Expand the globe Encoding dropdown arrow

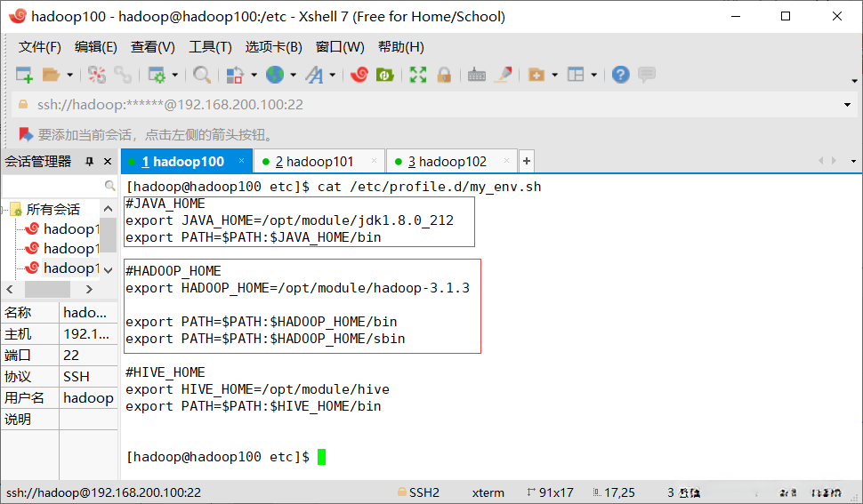coord(293,75)
